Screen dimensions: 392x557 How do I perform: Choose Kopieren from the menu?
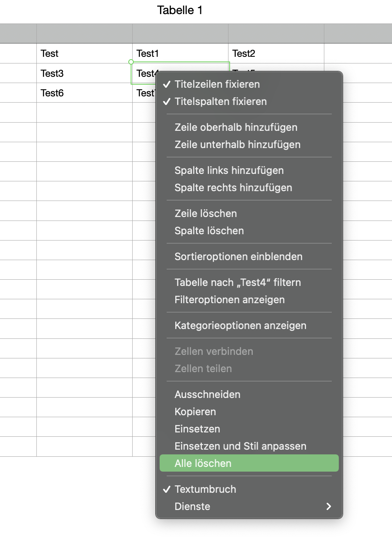(196, 412)
